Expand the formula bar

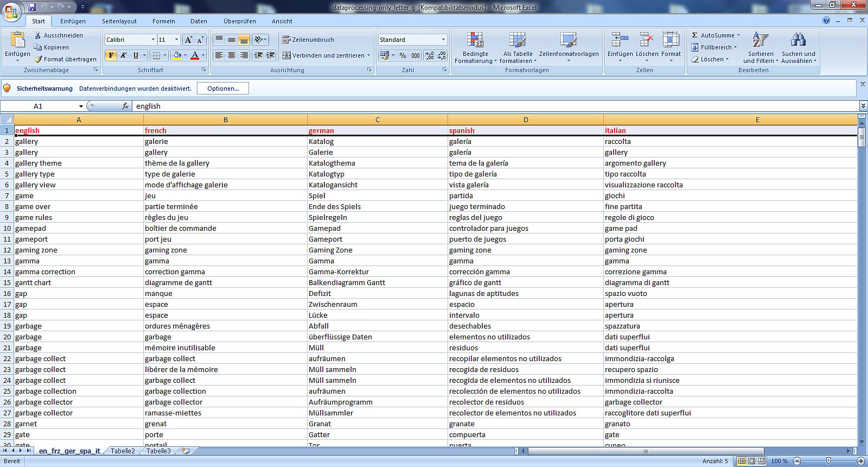point(863,106)
